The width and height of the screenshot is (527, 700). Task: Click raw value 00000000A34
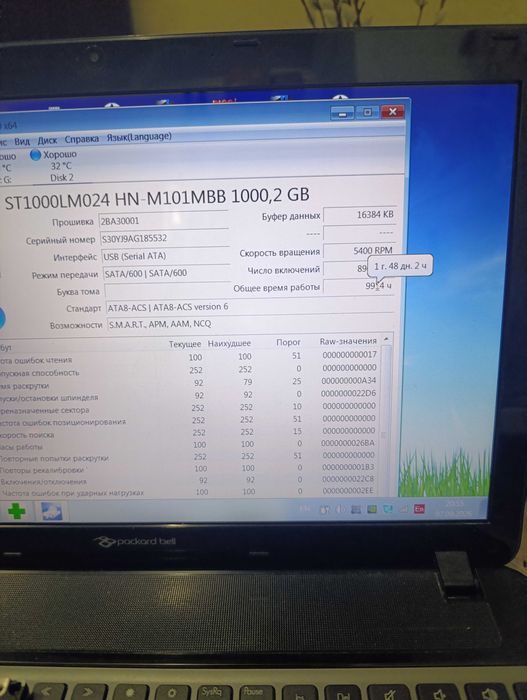(348, 380)
